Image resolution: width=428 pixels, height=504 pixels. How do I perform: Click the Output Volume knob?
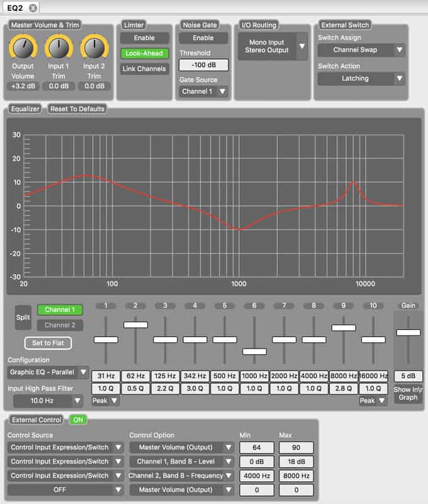pyautogui.click(x=23, y=48)
